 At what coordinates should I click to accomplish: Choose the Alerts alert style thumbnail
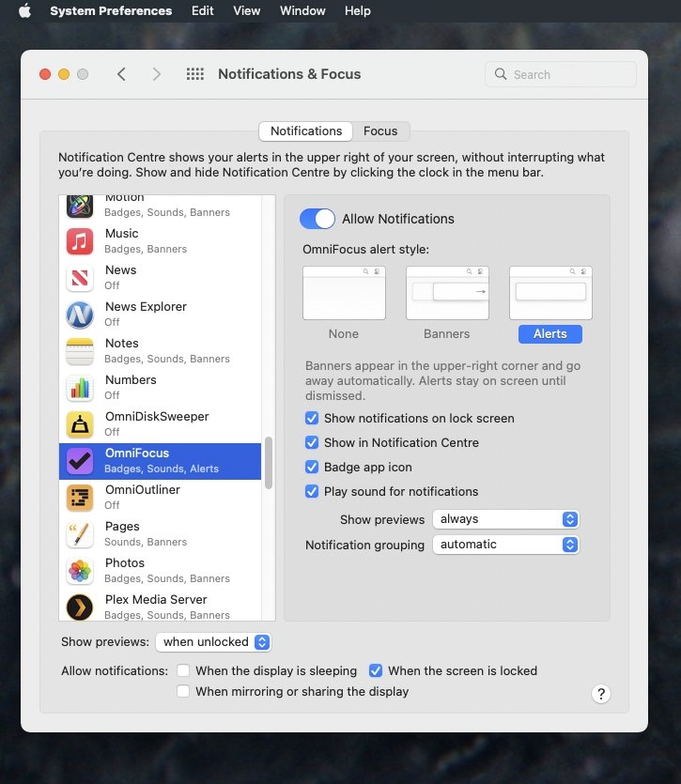point(550,293)
